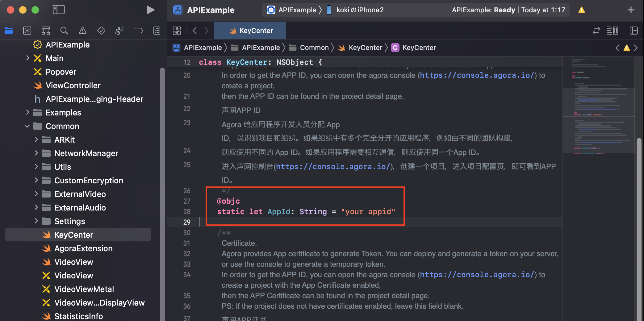Open the Issue navigator warning icon
Viewport: 644px width, 321px height.
pyautogui.click(x=82, y=31)
